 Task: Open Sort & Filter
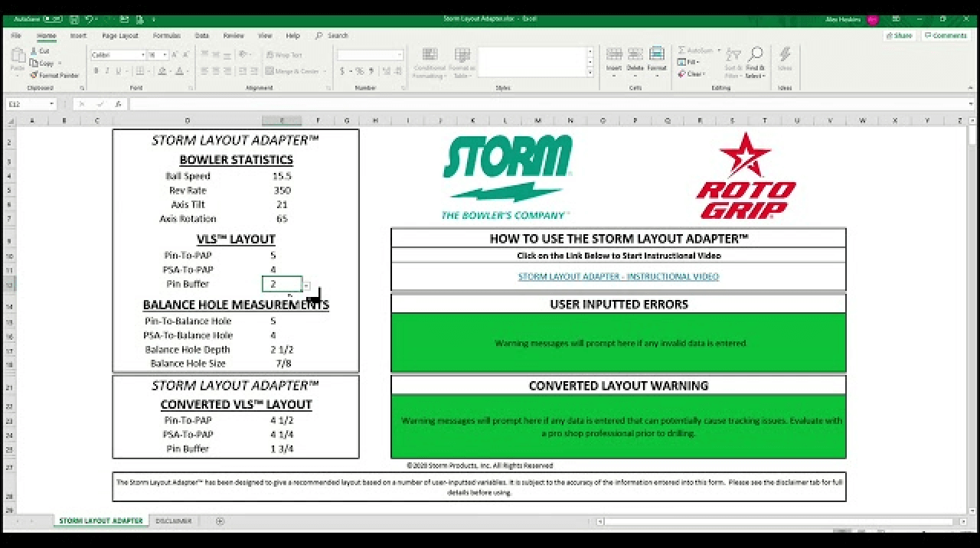point(733,63)
